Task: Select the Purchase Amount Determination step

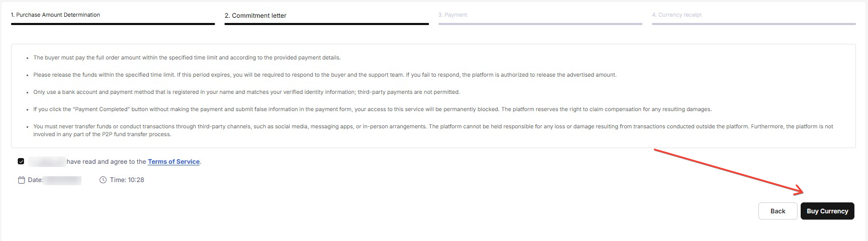Action: (55, 15)
